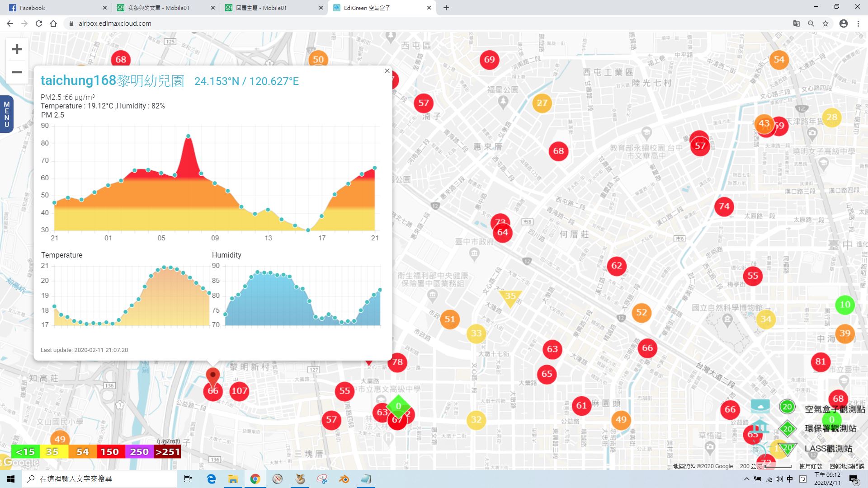Open the red station marker showing 74
Viewport: 868px width, 488px height.
point(724,206)
